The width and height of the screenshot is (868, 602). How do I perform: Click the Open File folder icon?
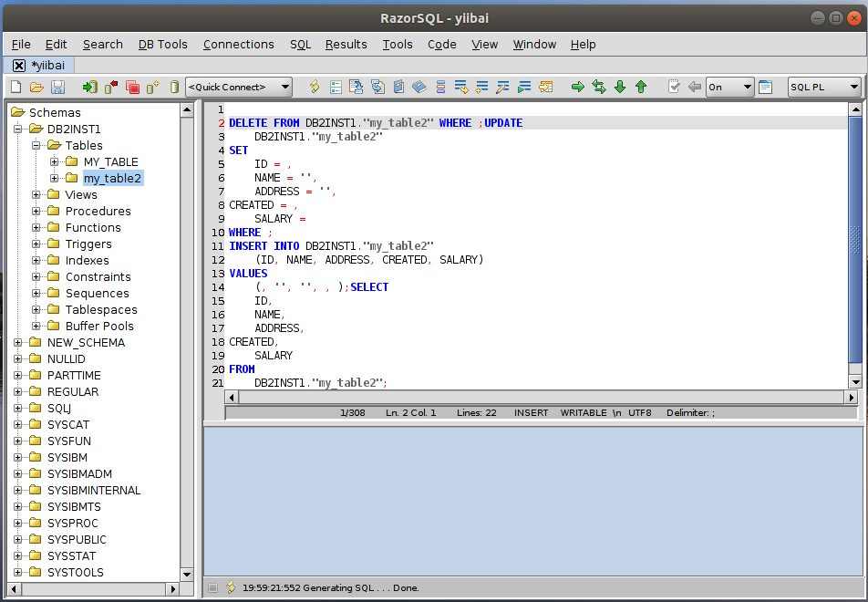[x=36, y=87]
